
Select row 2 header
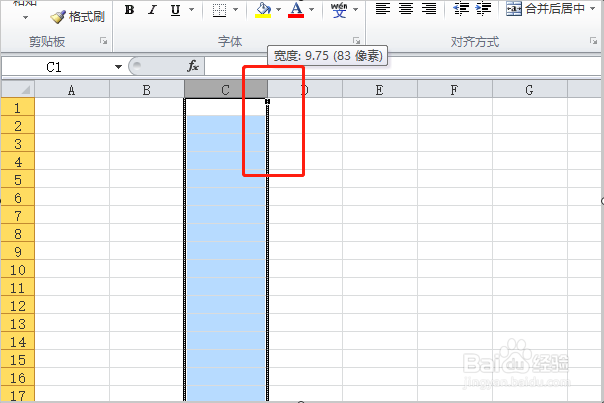click(x=18, y=125)
